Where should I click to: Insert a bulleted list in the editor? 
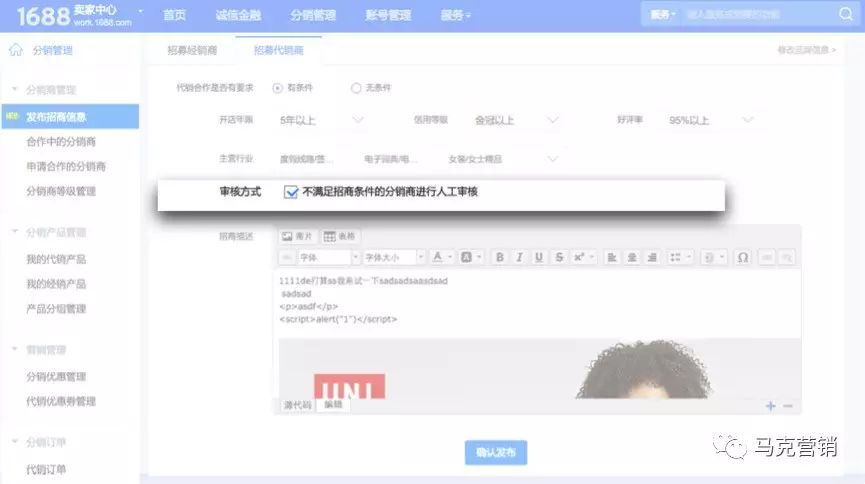click(x=680, y=257)
